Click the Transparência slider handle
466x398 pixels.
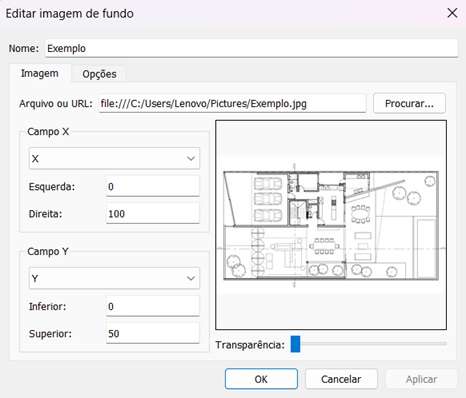coord(295,344)
